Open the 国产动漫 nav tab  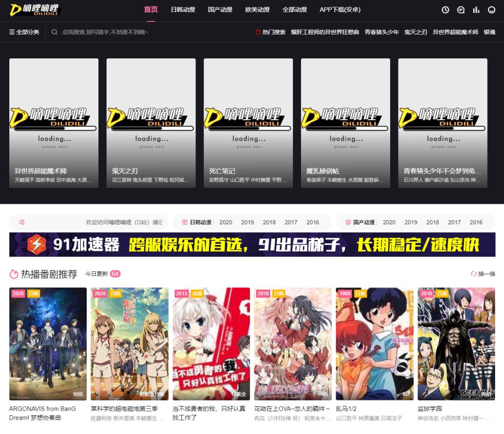220,10
